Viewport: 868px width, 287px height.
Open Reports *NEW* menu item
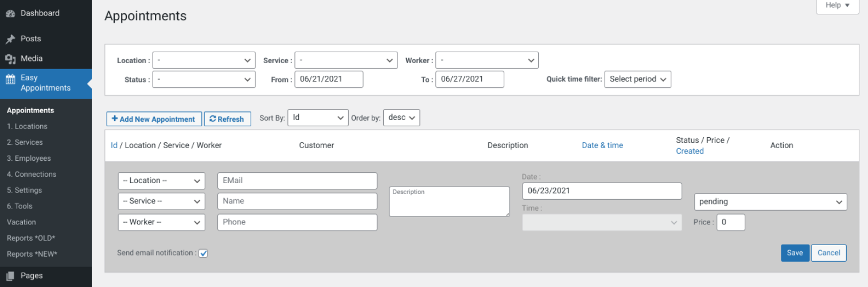tap(32, 254)
